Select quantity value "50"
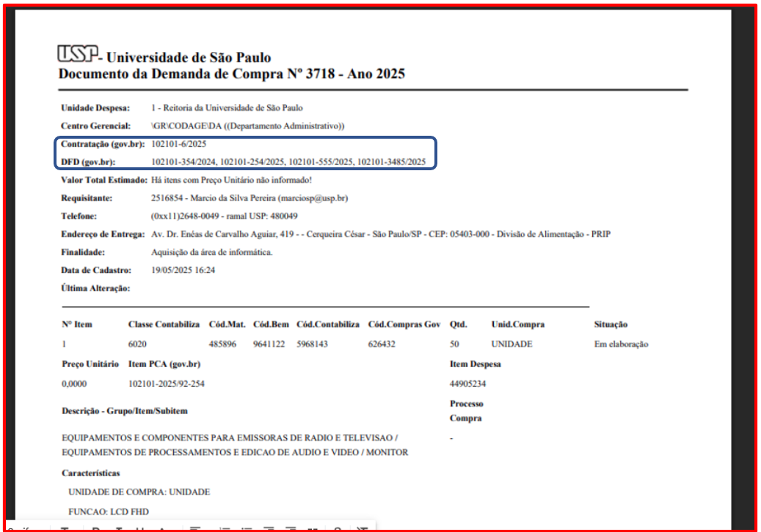The height and width of the screenshot is (532, 761). tap(454, 344)
